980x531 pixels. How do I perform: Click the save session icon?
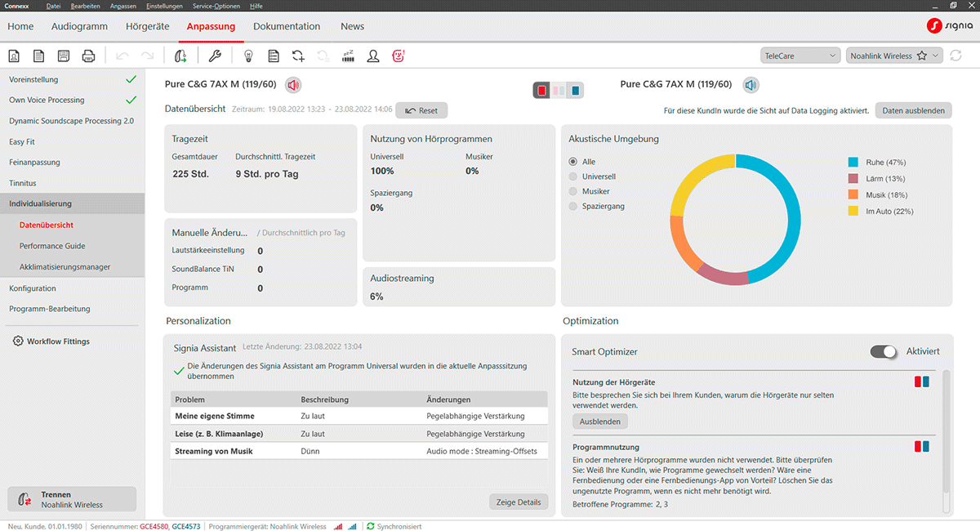64,56
